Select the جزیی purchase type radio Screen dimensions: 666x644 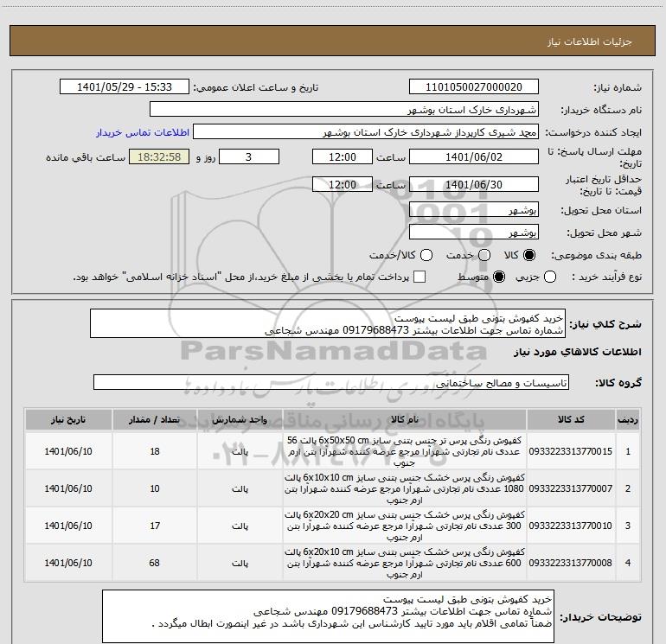550,277
